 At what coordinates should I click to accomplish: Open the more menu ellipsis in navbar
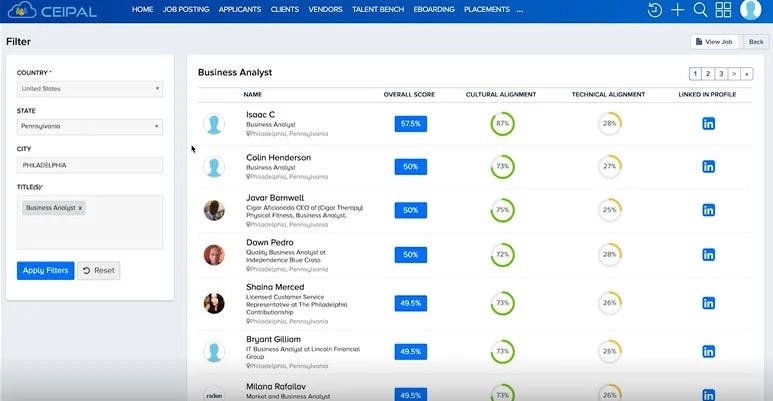[x=520, y=10]
